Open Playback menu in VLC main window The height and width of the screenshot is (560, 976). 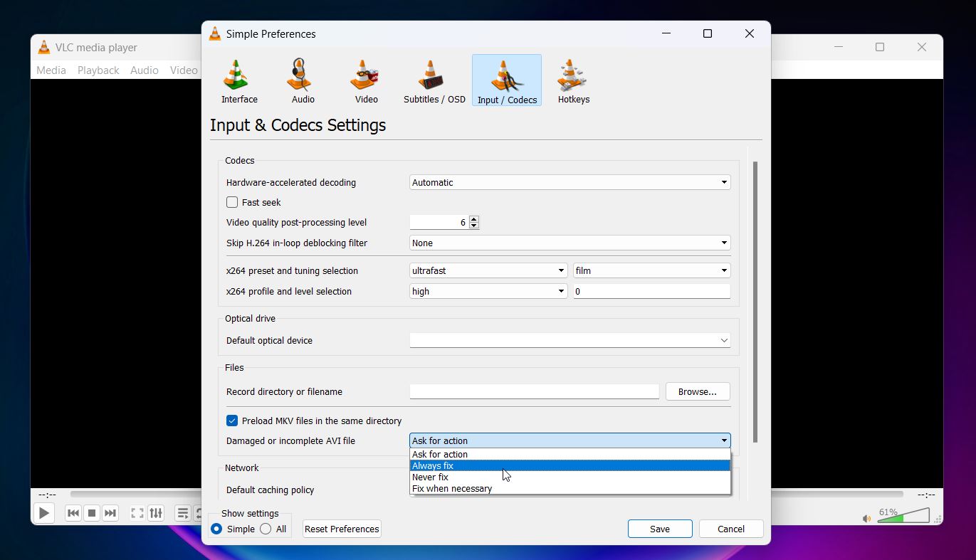(98, 70)
